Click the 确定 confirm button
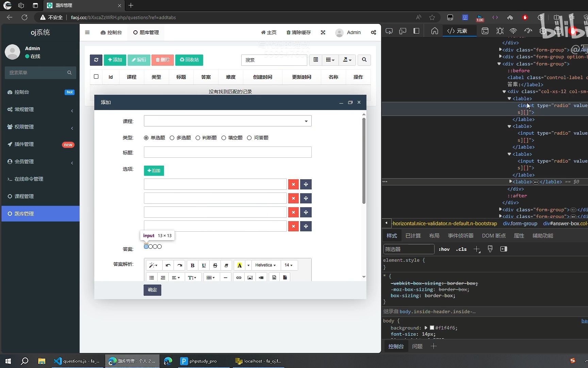The height and width of the screenshot is (368, 588). tap(152, 290)
